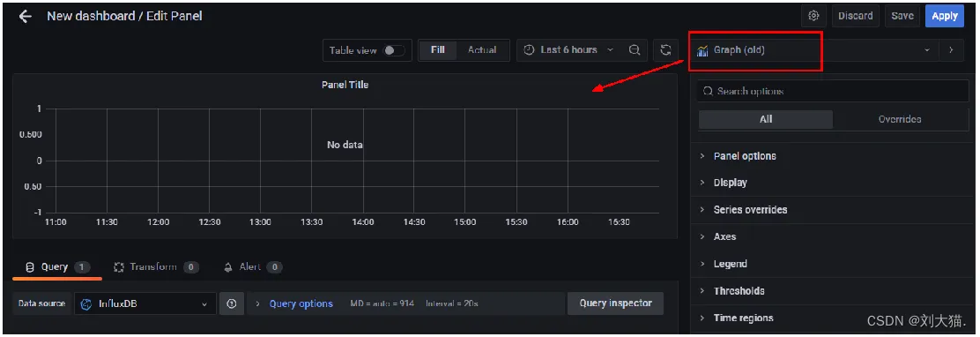This screenshot has width=980, height=337.
Task: Go back using the arrow icon
Action: click(25, 16)
